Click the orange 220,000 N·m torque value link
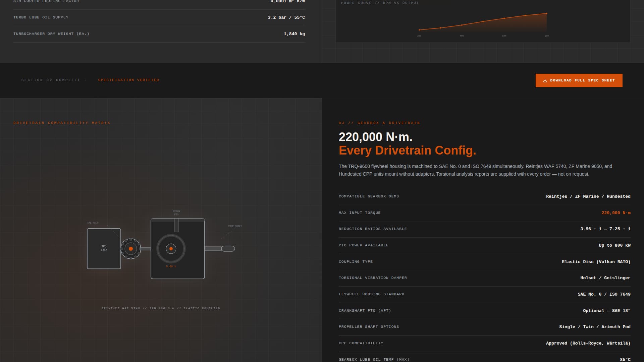 pos(616,213)
